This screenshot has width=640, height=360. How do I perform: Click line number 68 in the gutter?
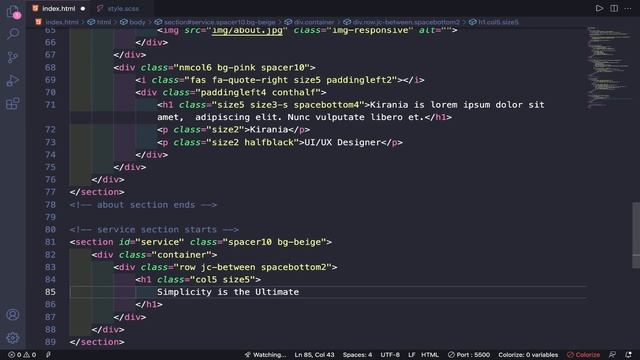tap(50, 67)
